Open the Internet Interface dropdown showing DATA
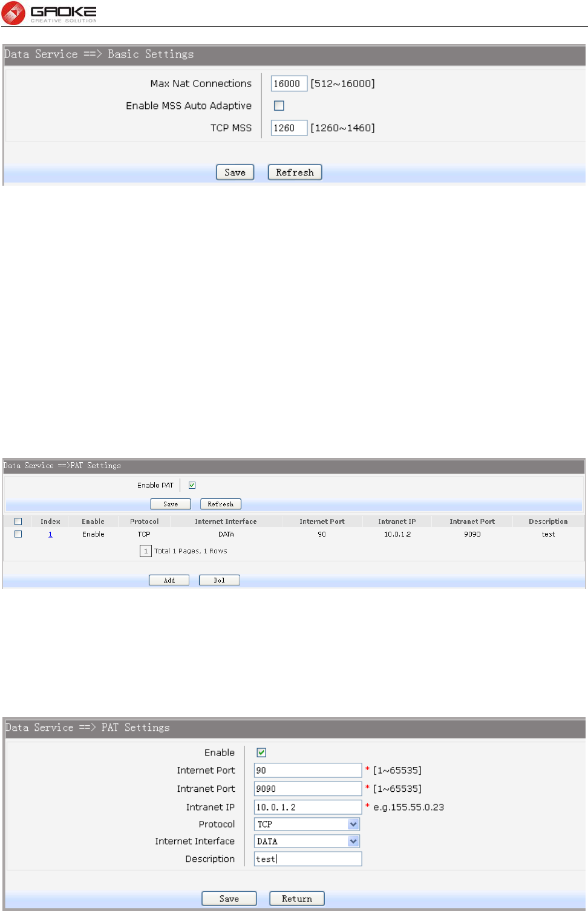 click(307, 841)
